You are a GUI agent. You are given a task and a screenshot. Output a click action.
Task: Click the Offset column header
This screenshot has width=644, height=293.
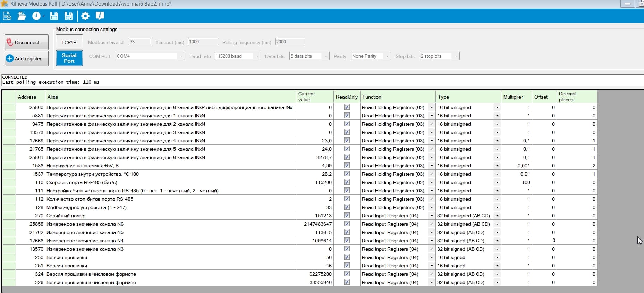[x=544, y=97]
